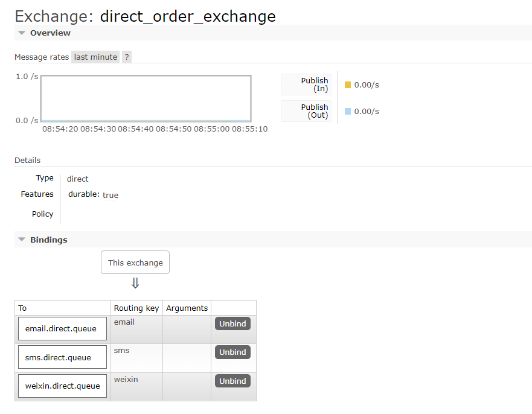This screenshot has height=414, width=532.
Task: Click the Overview section header
Action: coord(51,33)
